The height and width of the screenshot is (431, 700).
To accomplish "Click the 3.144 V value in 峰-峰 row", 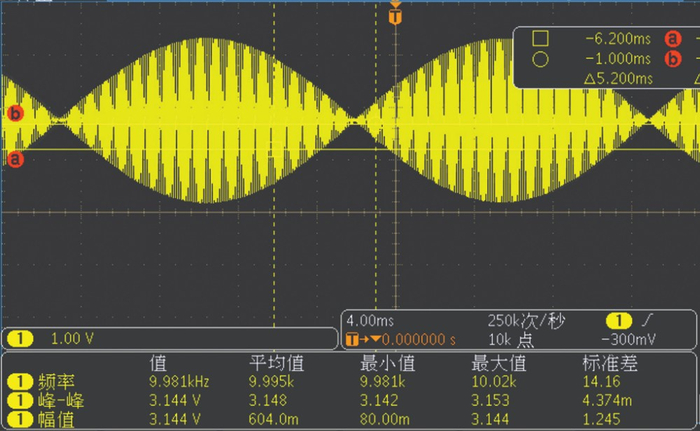I will click(x=175, y=401).
